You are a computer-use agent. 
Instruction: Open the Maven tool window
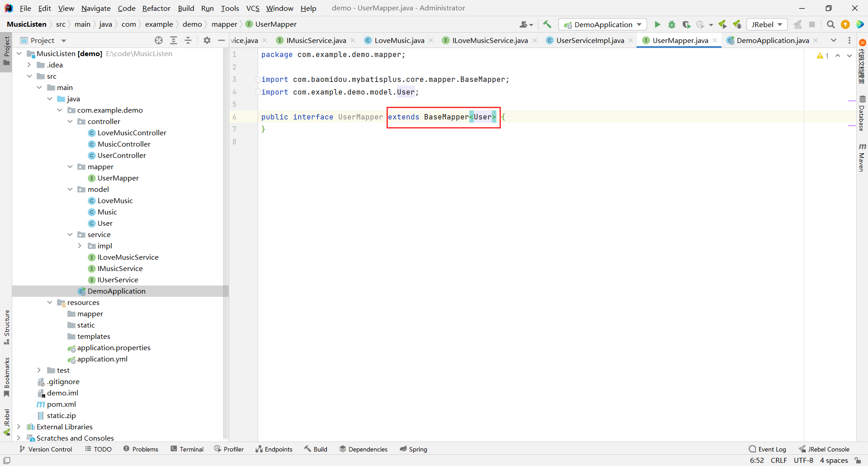point(862,157)
